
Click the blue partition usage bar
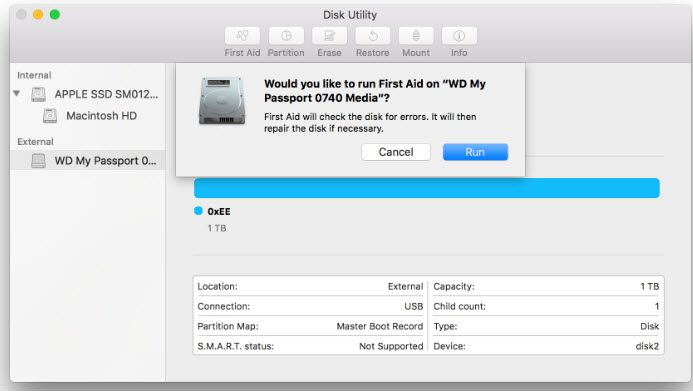tap(426, 188)
